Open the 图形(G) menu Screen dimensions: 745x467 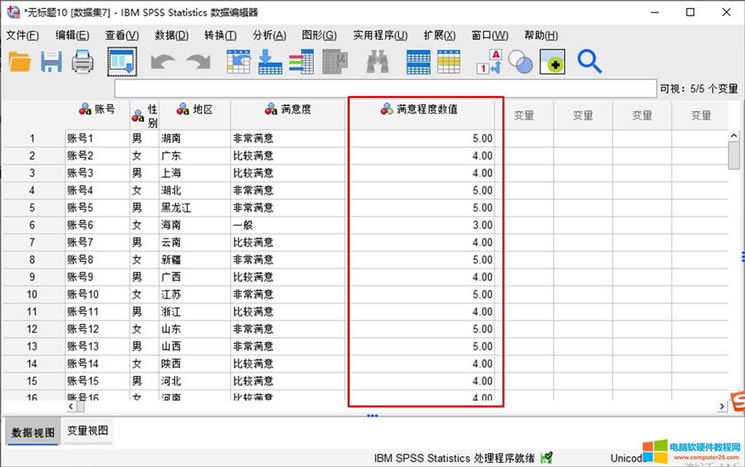[x=318, y=35]
